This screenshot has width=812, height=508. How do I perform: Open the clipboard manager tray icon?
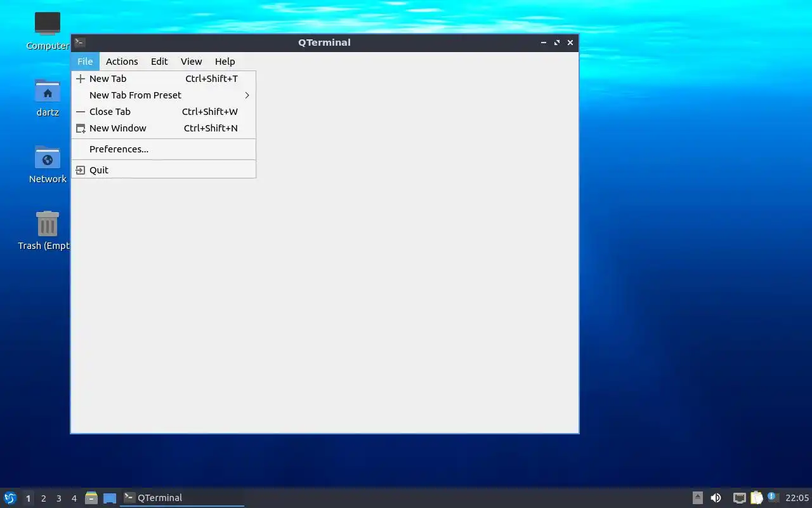click(x=756, y=498)
